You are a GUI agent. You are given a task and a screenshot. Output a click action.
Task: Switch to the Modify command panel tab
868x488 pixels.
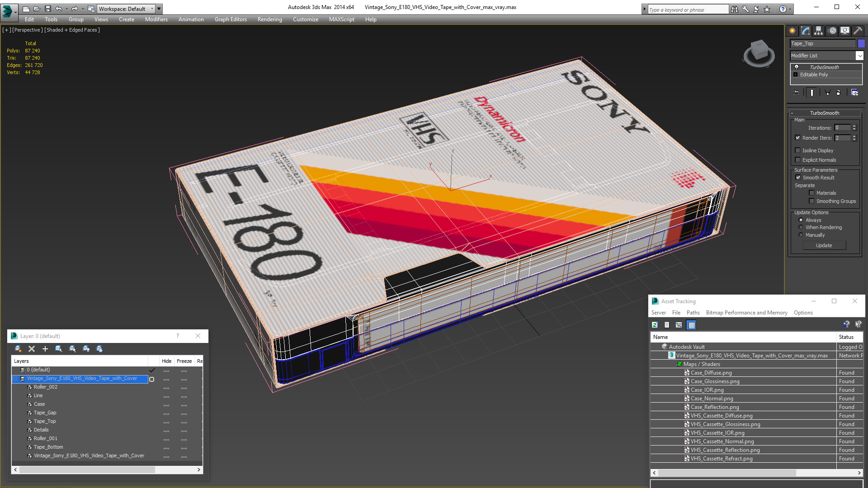806,31
